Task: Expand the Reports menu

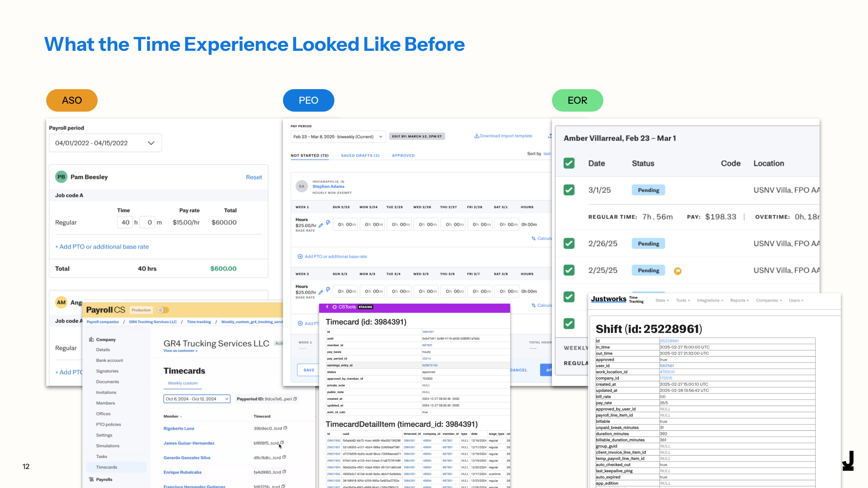Action: pos(739,300)
